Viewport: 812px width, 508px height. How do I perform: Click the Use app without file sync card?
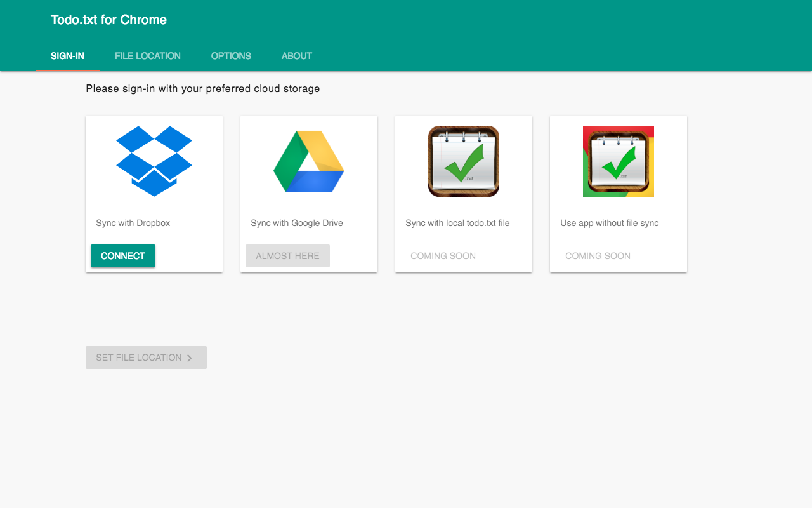point(618,194)
